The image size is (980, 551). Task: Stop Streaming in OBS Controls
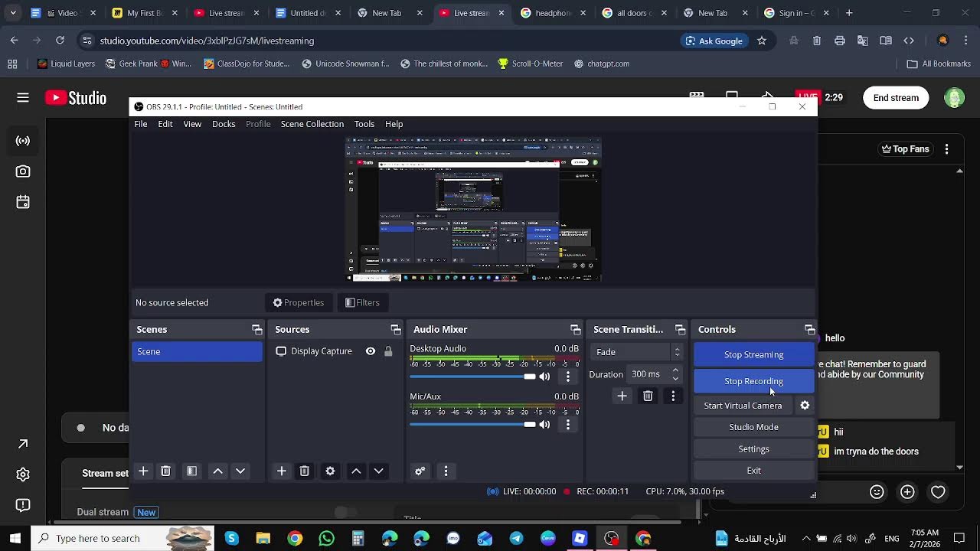(753, 354)
